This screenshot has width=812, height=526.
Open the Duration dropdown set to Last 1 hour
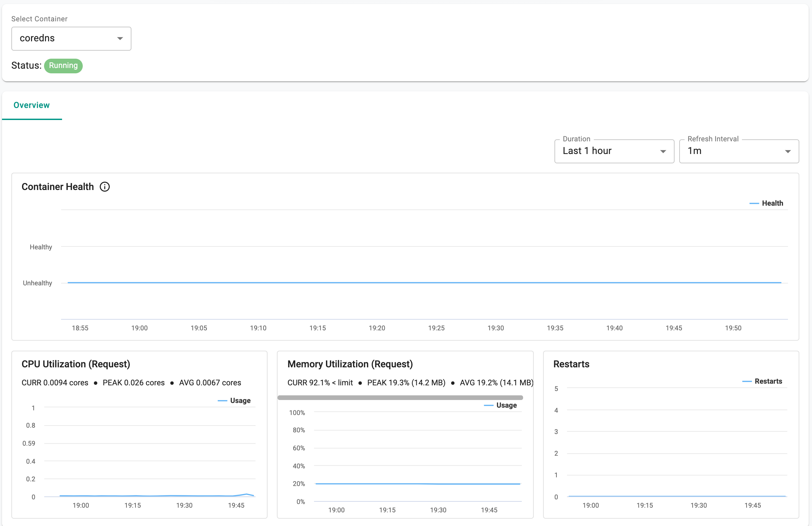614,151
